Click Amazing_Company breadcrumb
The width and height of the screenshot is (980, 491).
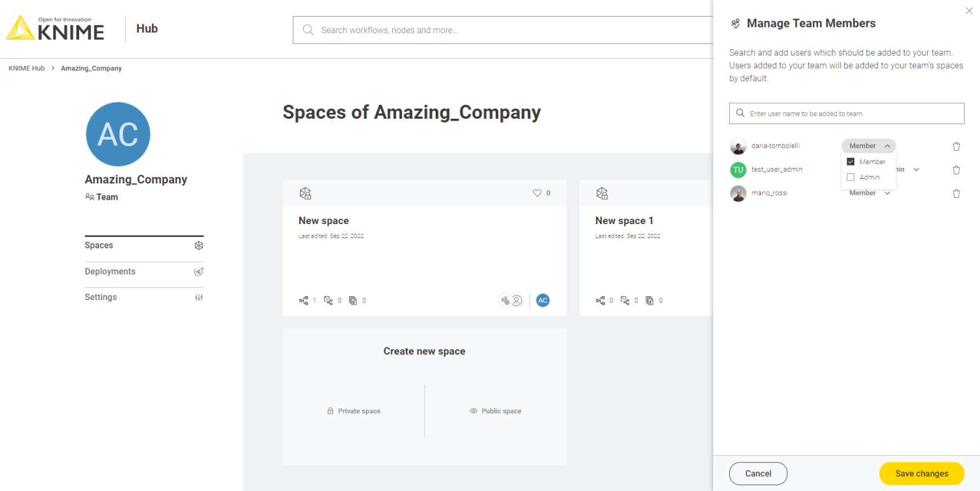click(91, 68)
